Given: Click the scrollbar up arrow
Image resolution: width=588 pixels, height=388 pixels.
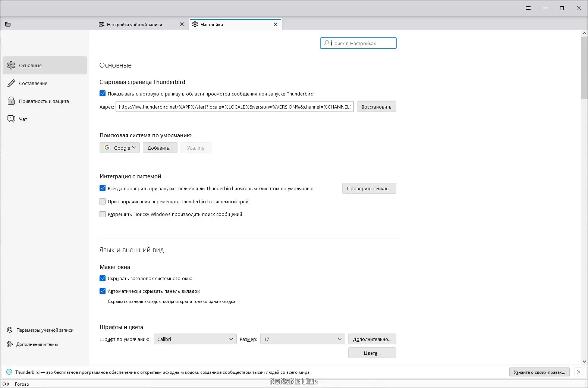Looking at the screenshot, I should 584,34.
